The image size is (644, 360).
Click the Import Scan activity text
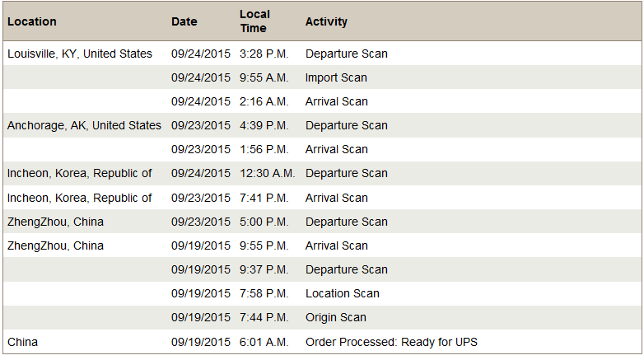[x=336, y=77]
